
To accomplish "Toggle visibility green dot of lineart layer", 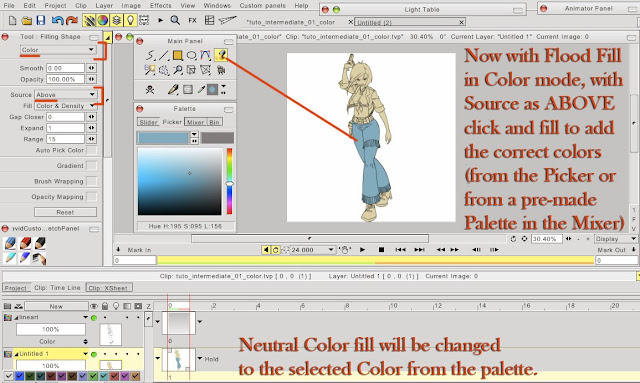I will [94, 318].
